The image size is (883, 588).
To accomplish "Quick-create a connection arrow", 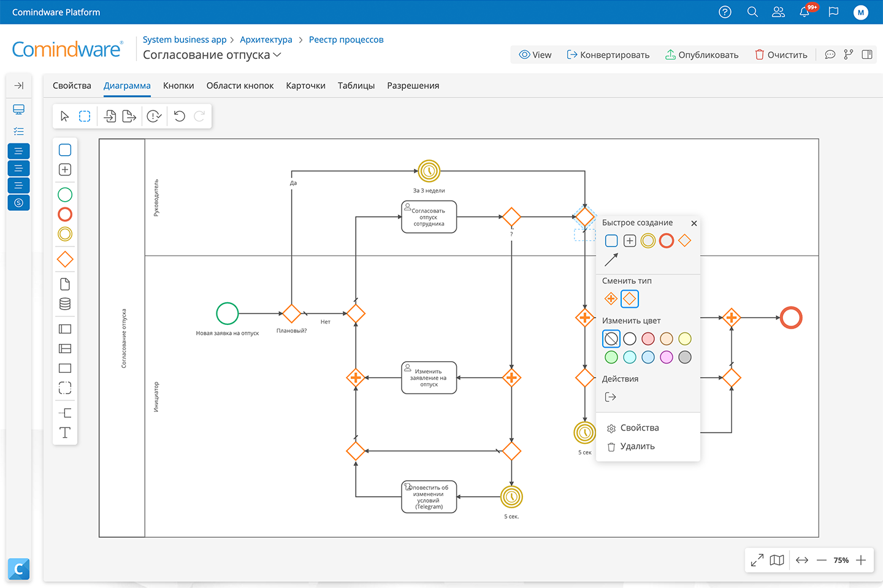I will click(x=611, y=259).
